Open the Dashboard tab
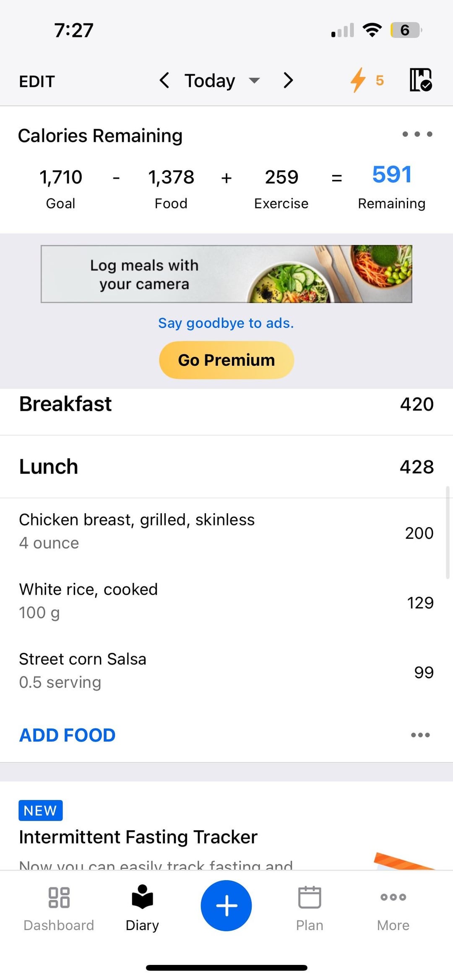Image resolution: width=453 pixels, height=980 pixels. (x=59, y=907)
